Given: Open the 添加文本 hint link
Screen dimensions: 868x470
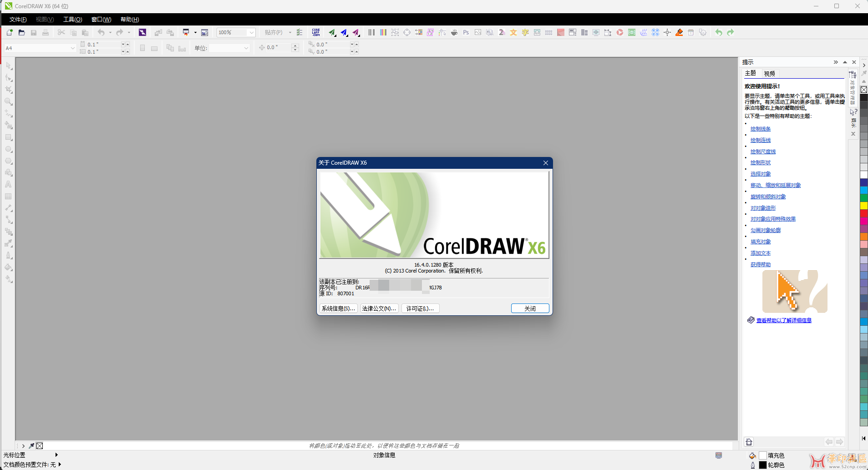Looking at the screenshot, I should tap(761, 253).
